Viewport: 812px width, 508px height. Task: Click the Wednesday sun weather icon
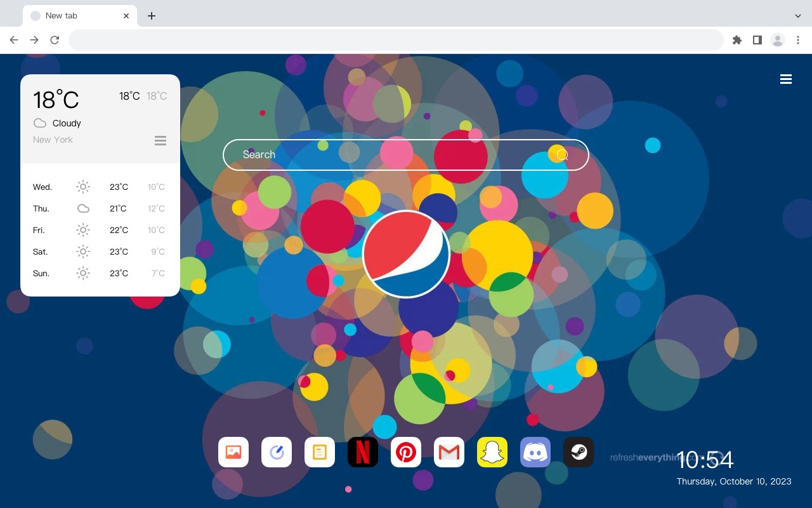83,187
